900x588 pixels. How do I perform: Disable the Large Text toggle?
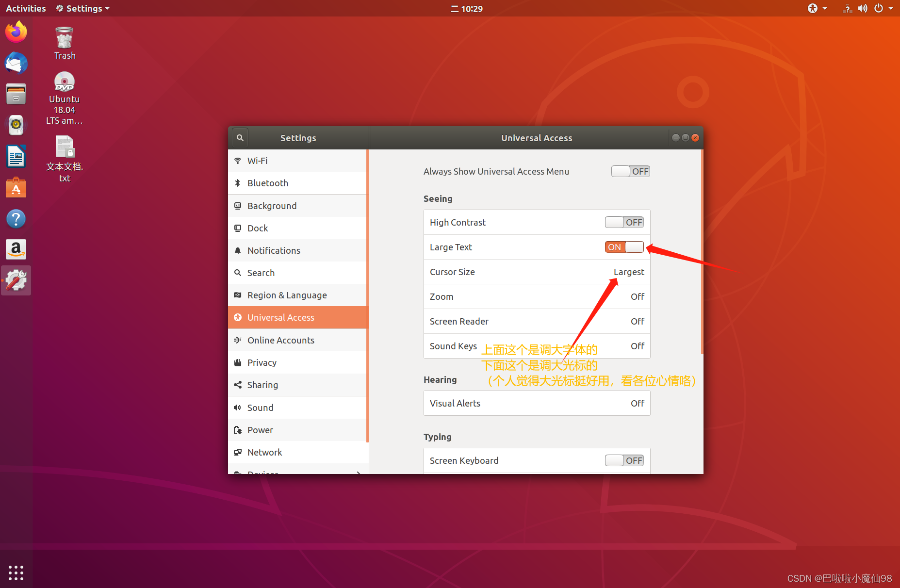(x=624, y=247)
